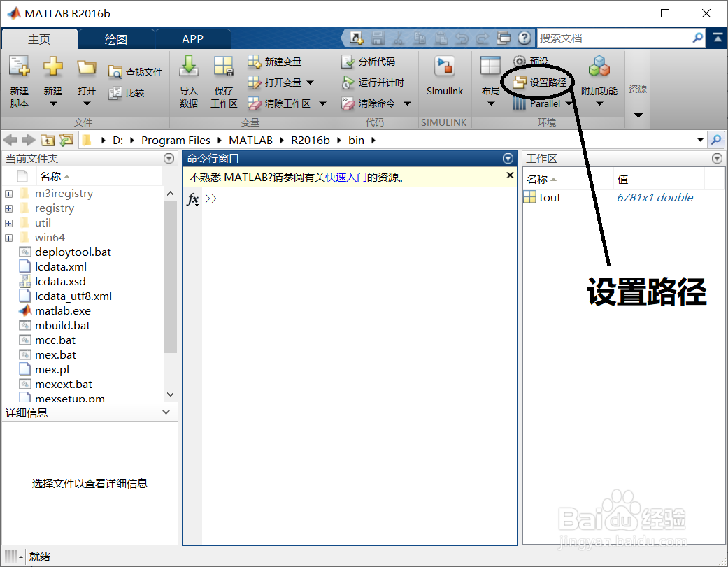Switch to the Plots (绘图) tab

tap(116, 39)
